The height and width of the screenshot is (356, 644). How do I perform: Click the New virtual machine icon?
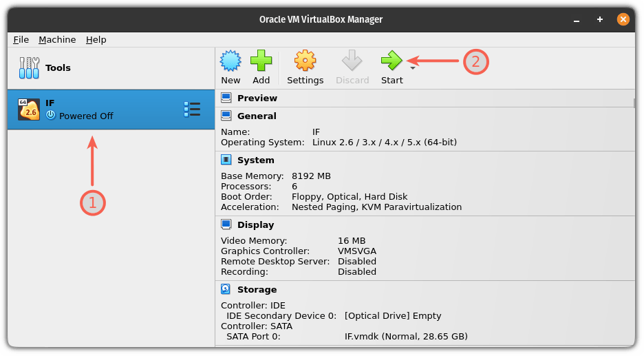point(230,62)
